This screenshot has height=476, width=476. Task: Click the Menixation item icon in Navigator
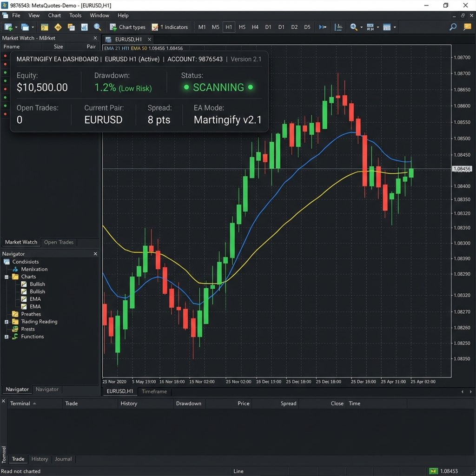click(x=15, y=269)
